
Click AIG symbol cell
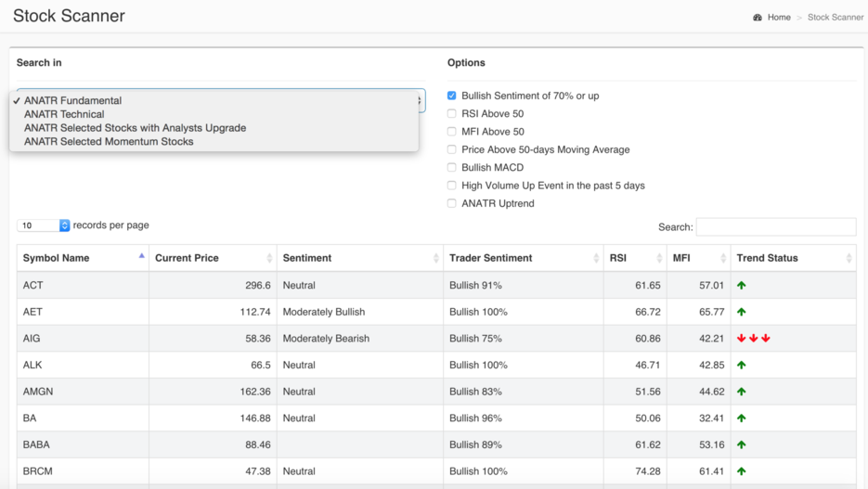[83, 339]
